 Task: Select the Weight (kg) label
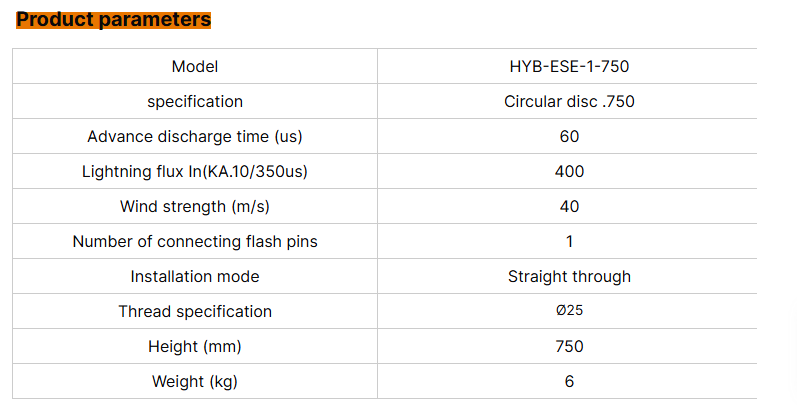click(195, 382)
